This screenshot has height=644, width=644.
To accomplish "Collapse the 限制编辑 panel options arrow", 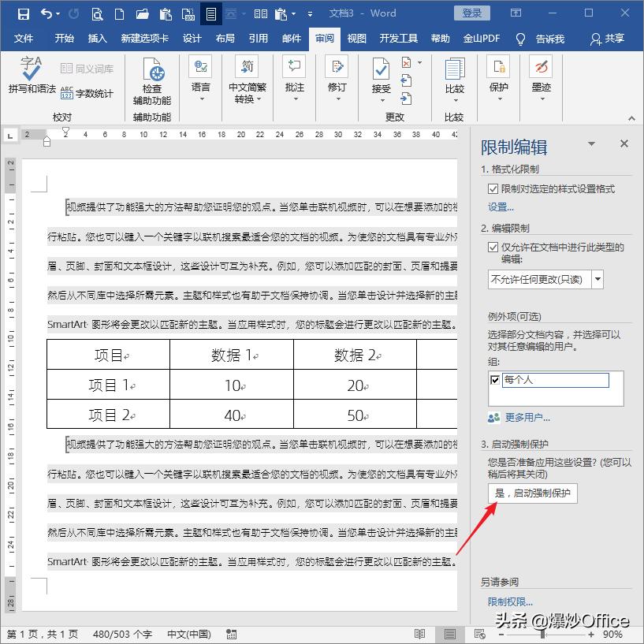I will tap(594, 144).
